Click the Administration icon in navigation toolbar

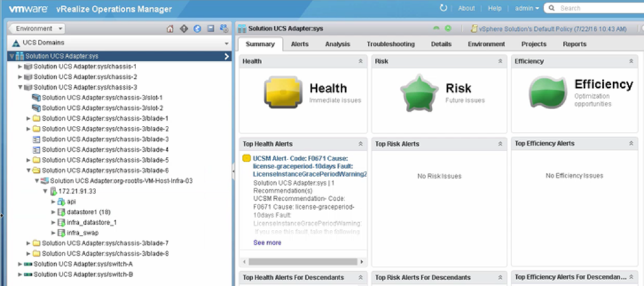point(224,29)
